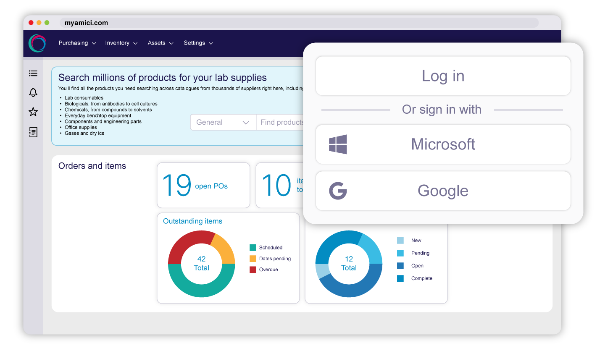The image size is (605, 364).
Task: Click the Microsoft logo icon
Action: pyautogui.click(x=337, y=144)
